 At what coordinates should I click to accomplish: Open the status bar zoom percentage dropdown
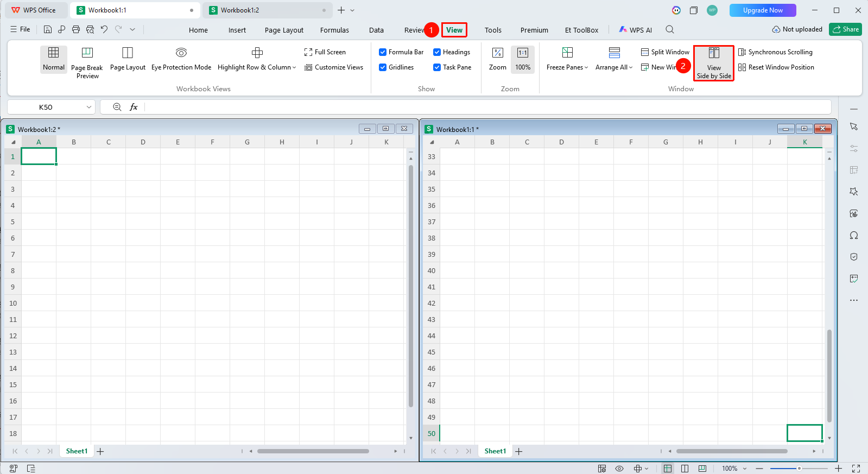(745, 468)
